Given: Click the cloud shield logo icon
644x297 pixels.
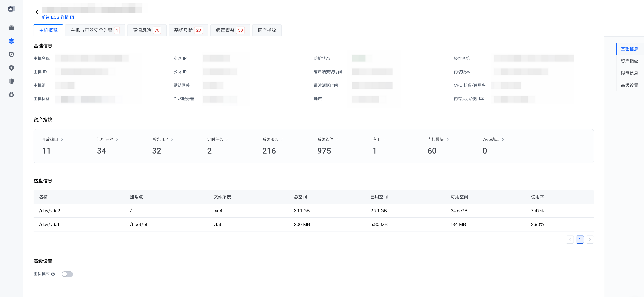Looking at the screenshot, I should pyautogui.click(x=11, y=9).
